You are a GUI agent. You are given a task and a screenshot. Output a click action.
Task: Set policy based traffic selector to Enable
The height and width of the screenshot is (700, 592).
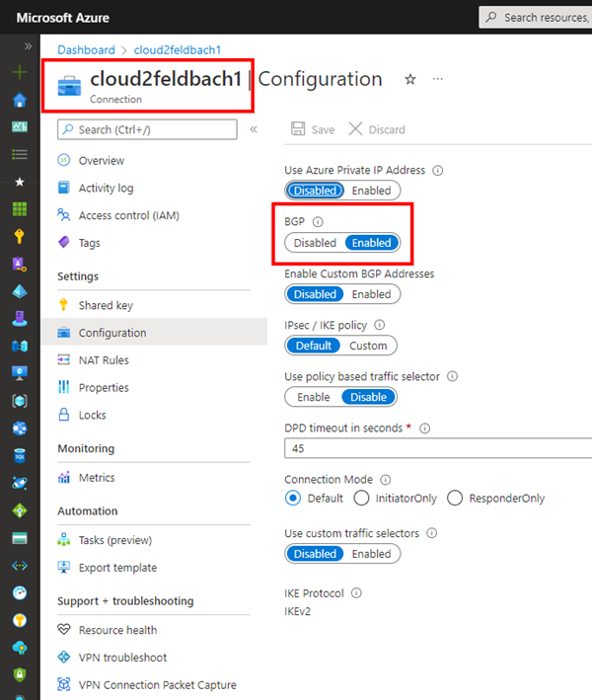point(313,397)
